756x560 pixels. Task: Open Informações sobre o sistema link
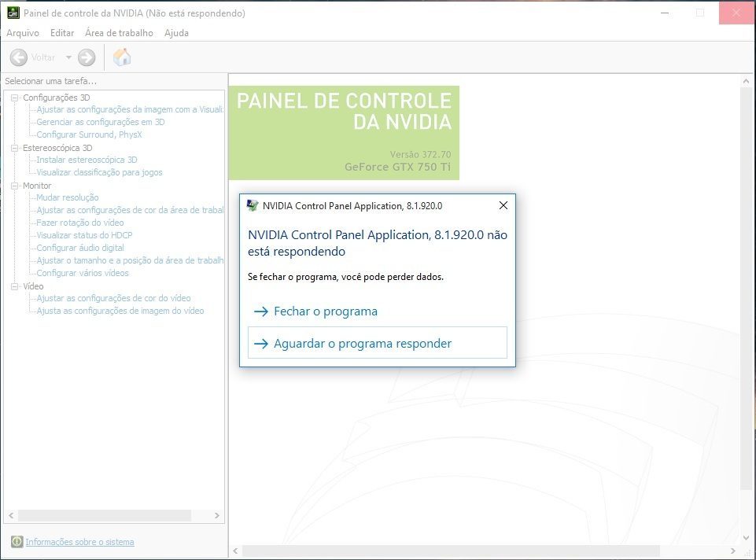(80, 542)
